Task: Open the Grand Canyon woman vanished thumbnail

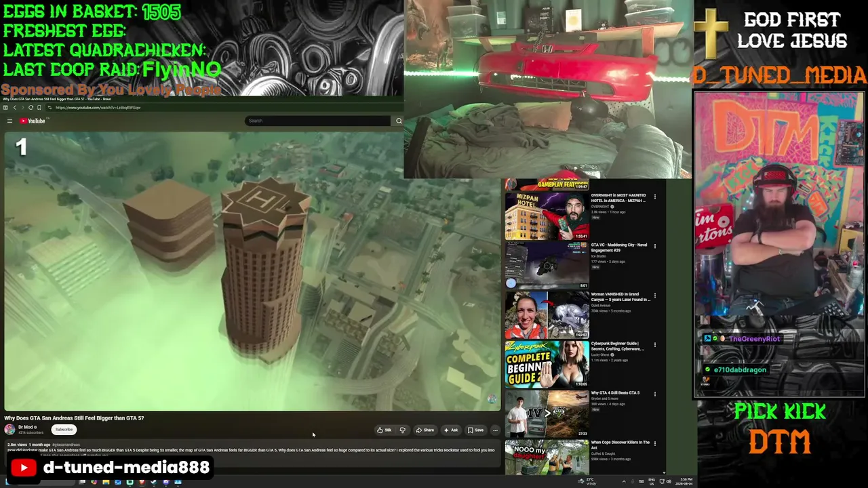Action: tap(547, 315)
